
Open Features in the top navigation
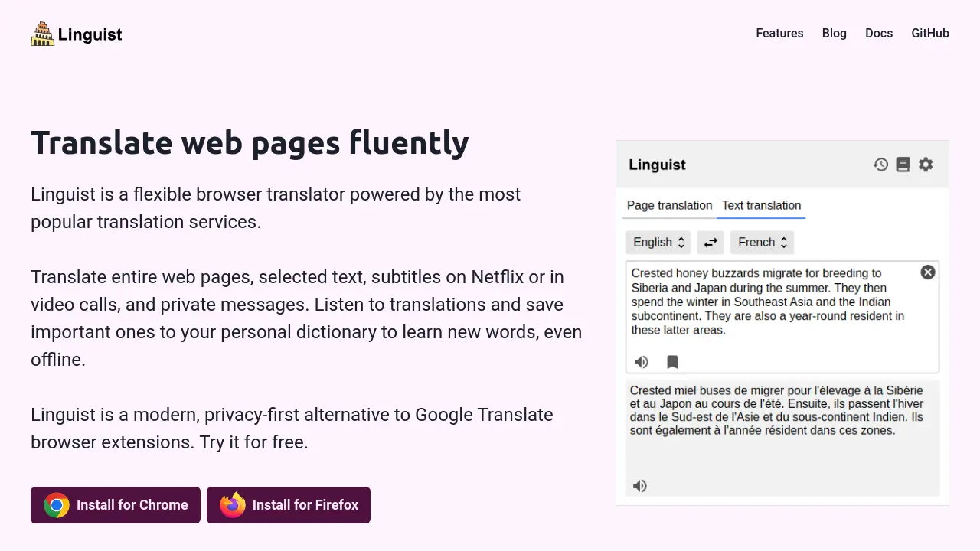pos(779,34)
